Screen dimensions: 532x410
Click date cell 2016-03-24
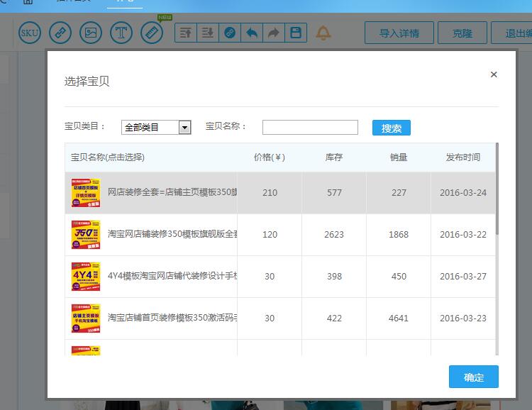pyautogui.click(x=463, y=193)
